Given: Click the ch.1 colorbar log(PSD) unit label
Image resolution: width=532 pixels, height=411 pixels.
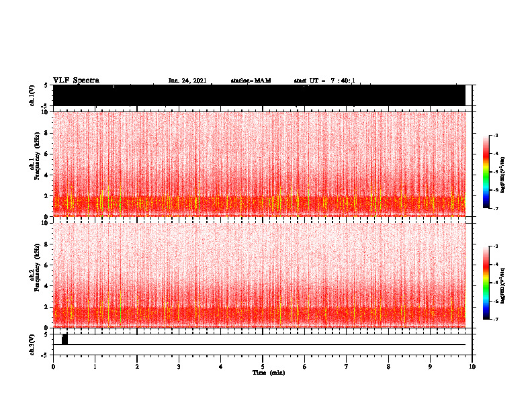Looking at the screenshot, I should [503, 175].
